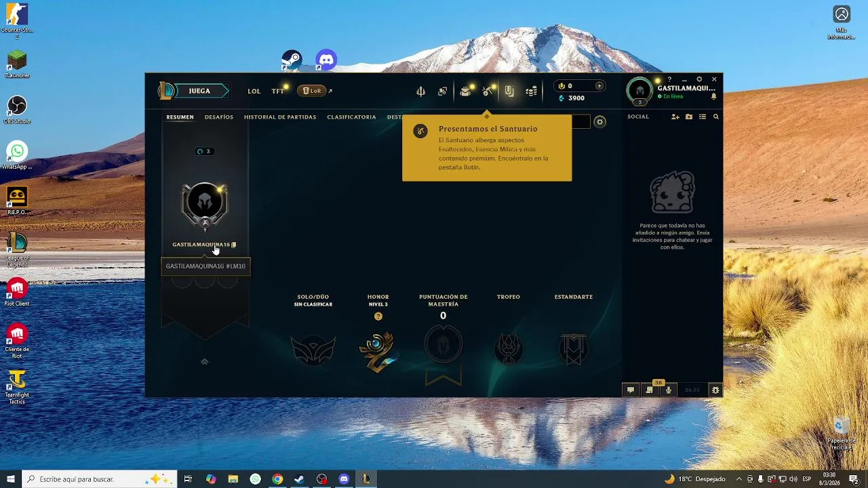Open the LOL game tab
Viewport: 868px width, 488px height.
254,91
